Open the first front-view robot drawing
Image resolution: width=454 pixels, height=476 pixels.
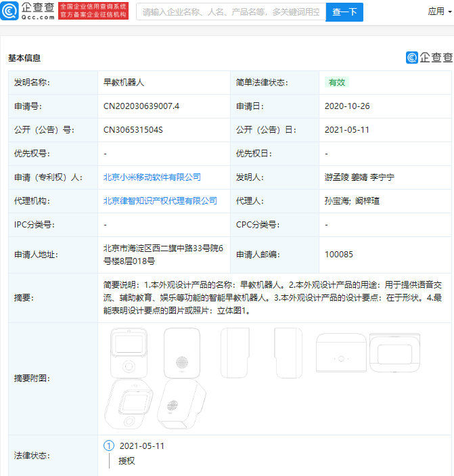click(x=129, y=351)
